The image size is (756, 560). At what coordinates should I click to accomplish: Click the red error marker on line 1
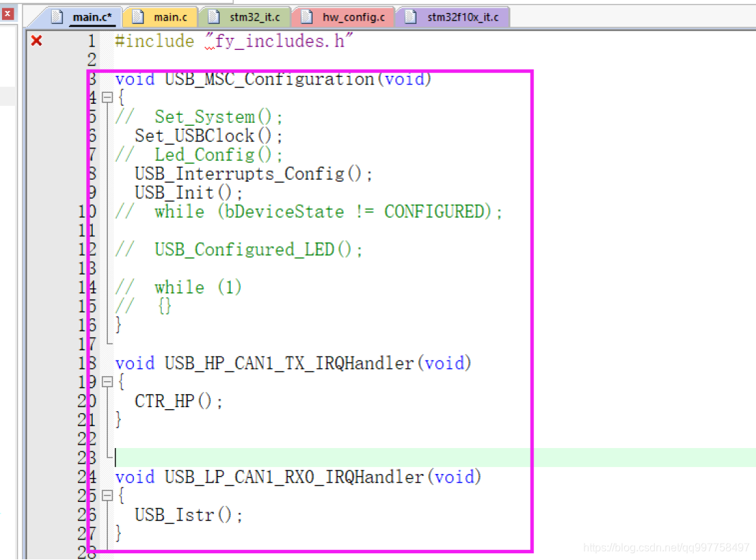(x=37, y=40)
